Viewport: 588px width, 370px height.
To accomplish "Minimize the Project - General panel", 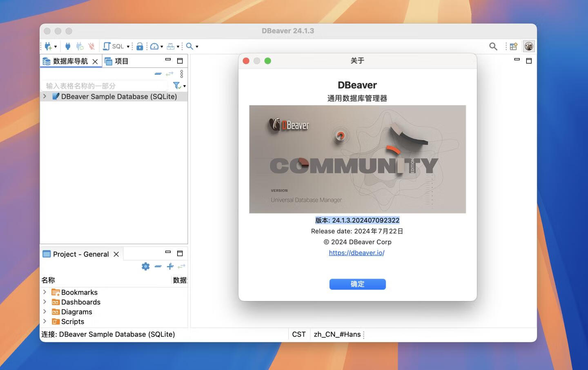I will point(168,252).
